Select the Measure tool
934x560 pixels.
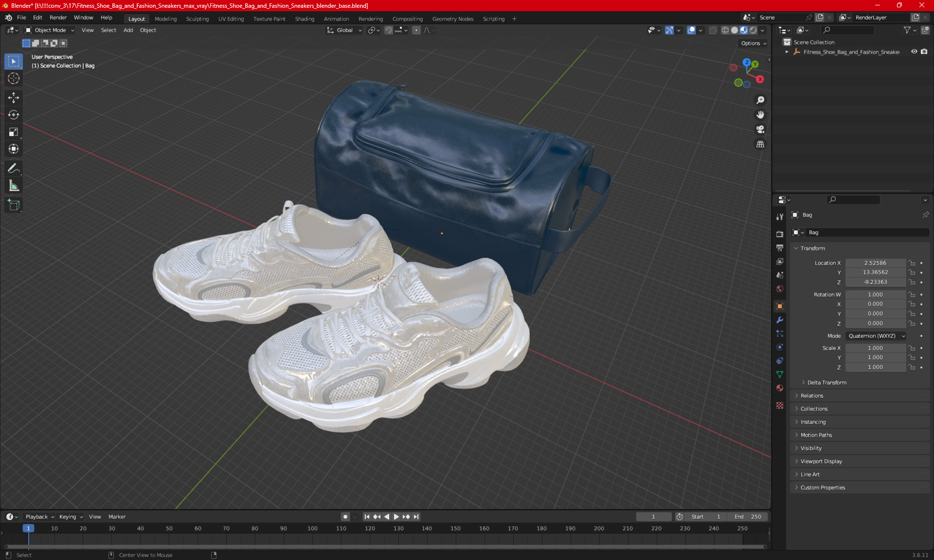coord(13,186)
